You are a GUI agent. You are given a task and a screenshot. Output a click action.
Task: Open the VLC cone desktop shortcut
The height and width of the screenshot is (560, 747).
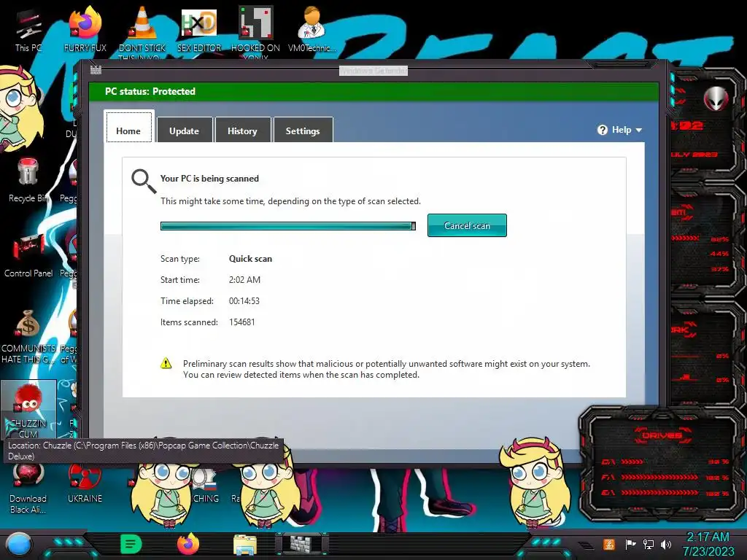coord(142,31)
